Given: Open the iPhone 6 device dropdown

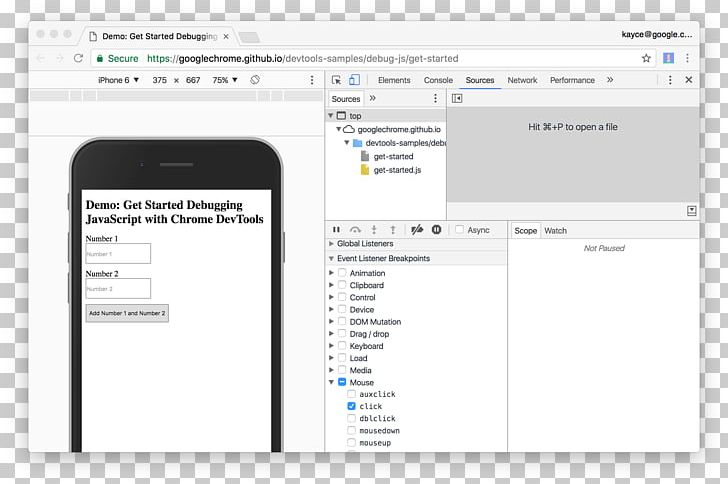Looking at the screenshot, I should (118, 80).
